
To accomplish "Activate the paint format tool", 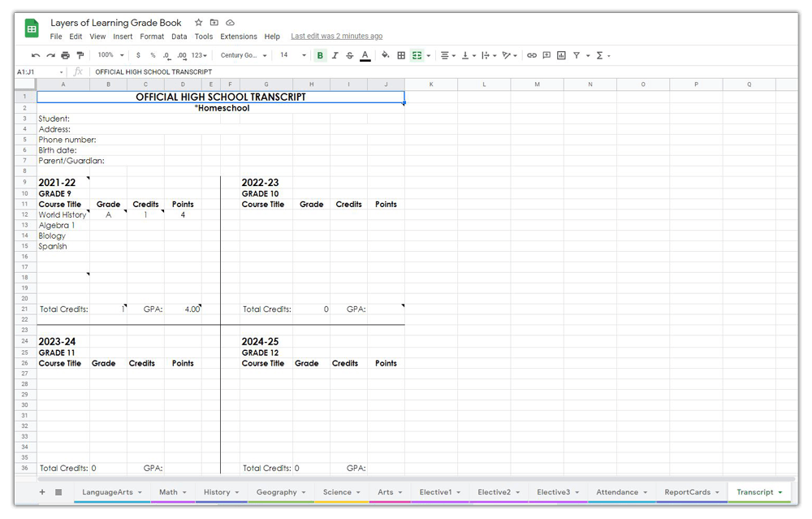I will [x=80, y=55].
